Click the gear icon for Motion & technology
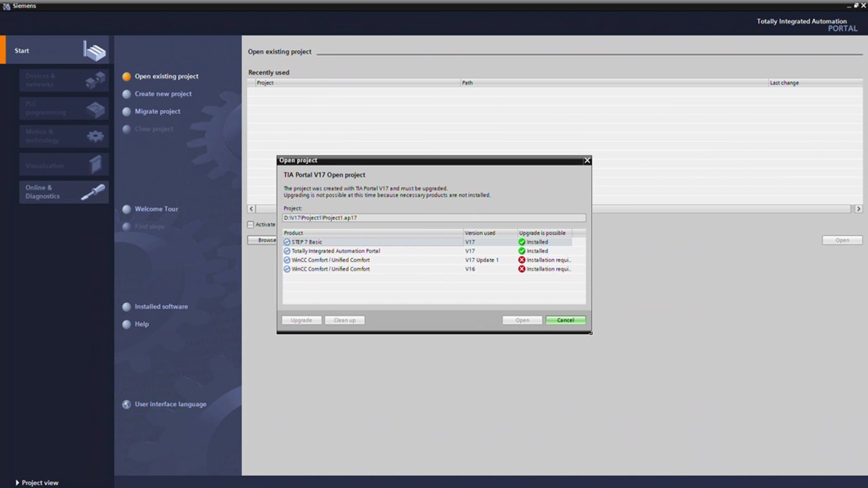 (96, 136)
